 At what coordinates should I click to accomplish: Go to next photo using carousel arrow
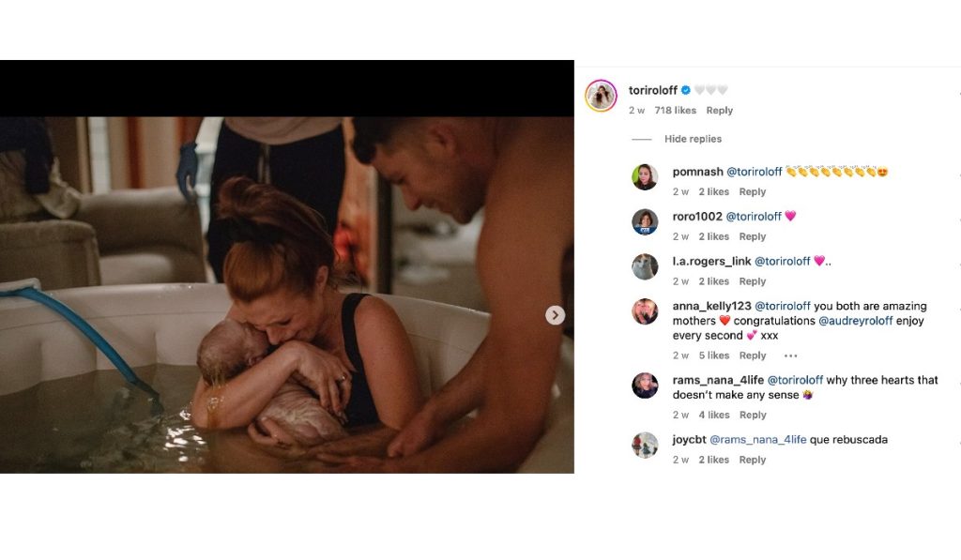tap(555, 315)
